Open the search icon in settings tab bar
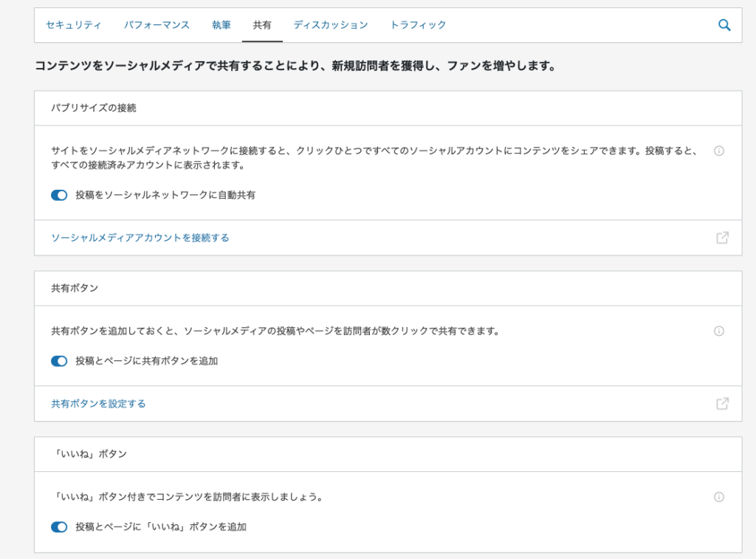 tap(724, 25)
